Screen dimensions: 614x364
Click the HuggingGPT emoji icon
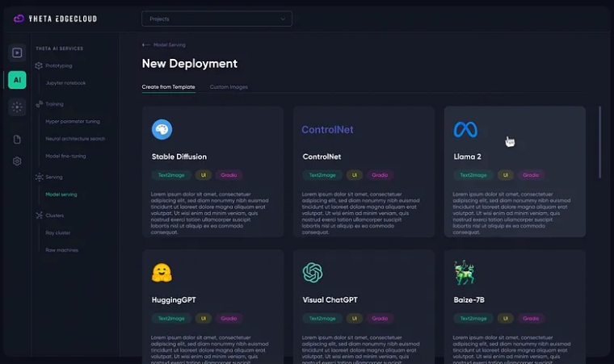point(162,273)
